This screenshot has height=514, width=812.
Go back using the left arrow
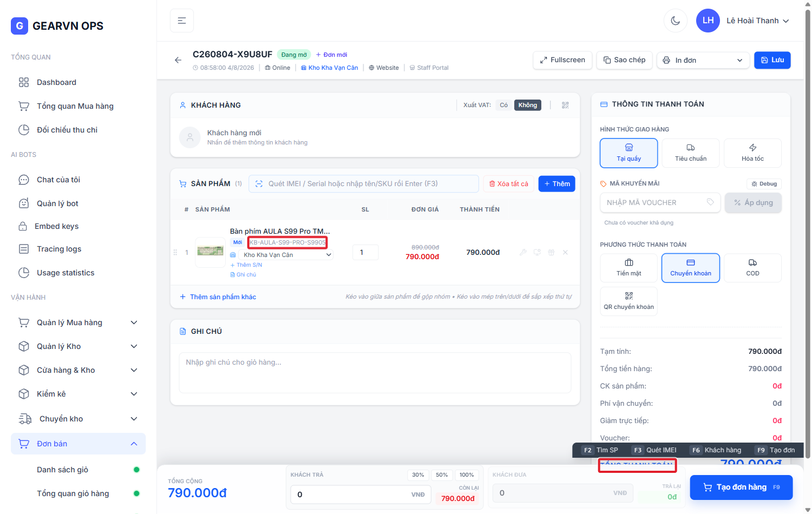178,60
